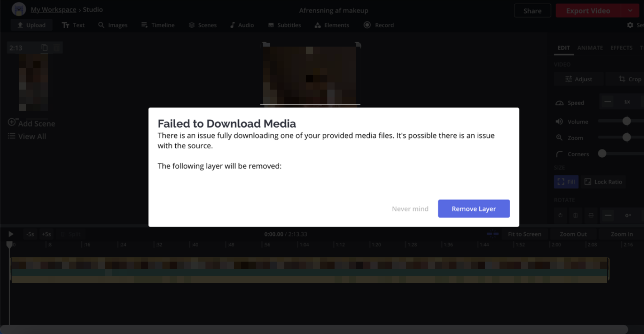
Task: Toggle the Fill size option
Action: 566,182
